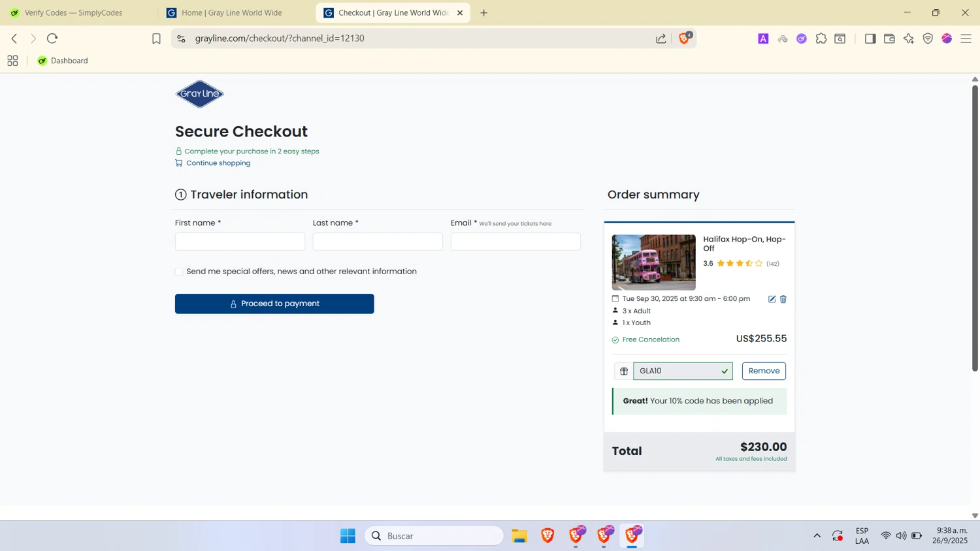Close the Checkout tab
Image resolution: width=980 pixels, height=551 pixels.
[x=460, y=12]
